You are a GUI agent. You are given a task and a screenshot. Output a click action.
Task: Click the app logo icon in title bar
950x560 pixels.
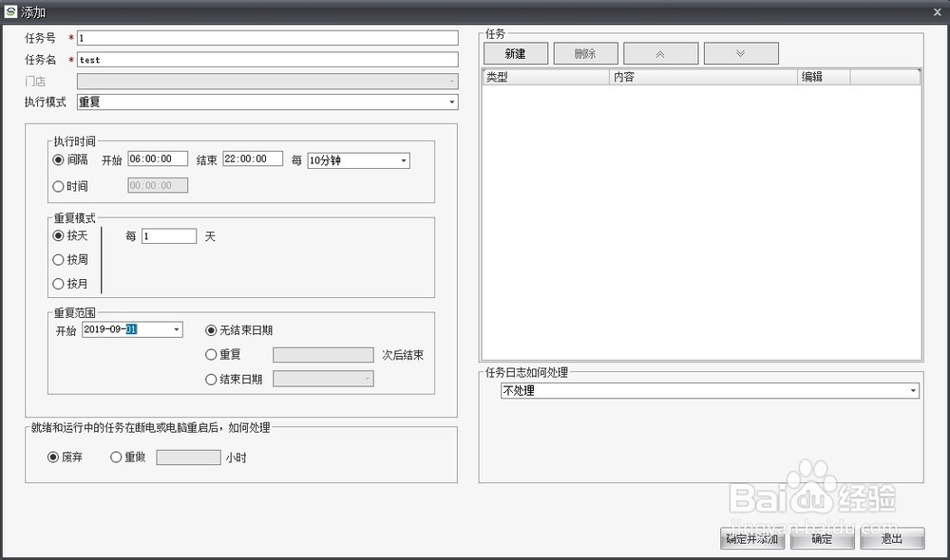(x=9, y=11)
